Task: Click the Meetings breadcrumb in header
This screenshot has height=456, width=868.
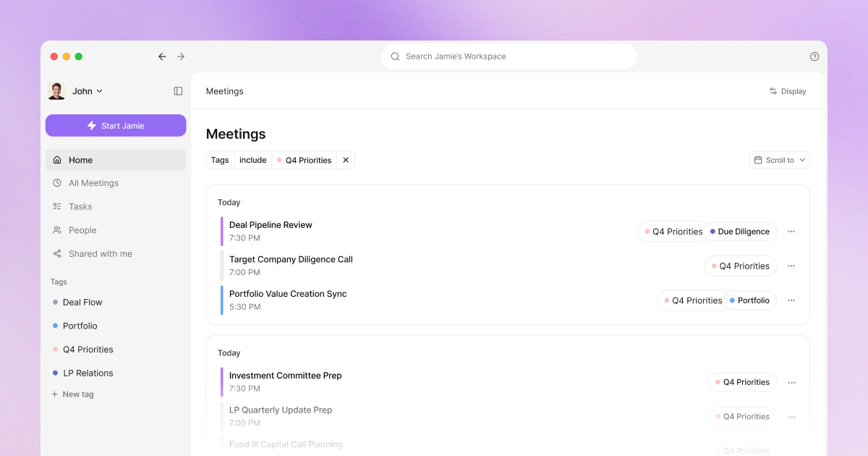Action: (x=225, y=91)
